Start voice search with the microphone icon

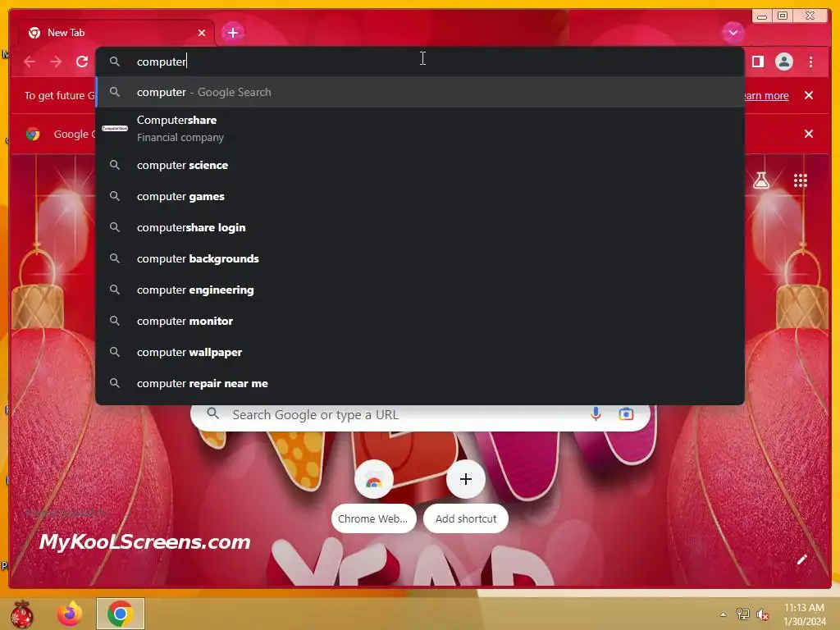click(x=596, y=414)
